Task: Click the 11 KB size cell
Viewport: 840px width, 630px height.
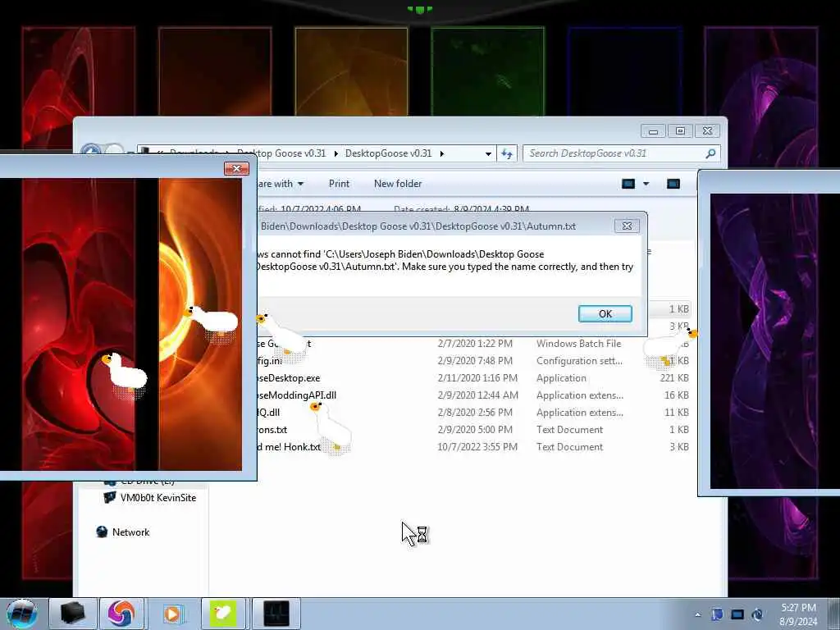Action: pos(677,413)
